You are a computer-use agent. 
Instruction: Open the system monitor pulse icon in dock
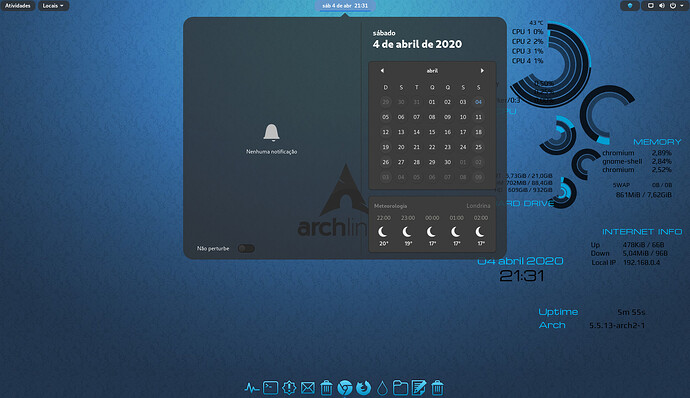(251, 388)
